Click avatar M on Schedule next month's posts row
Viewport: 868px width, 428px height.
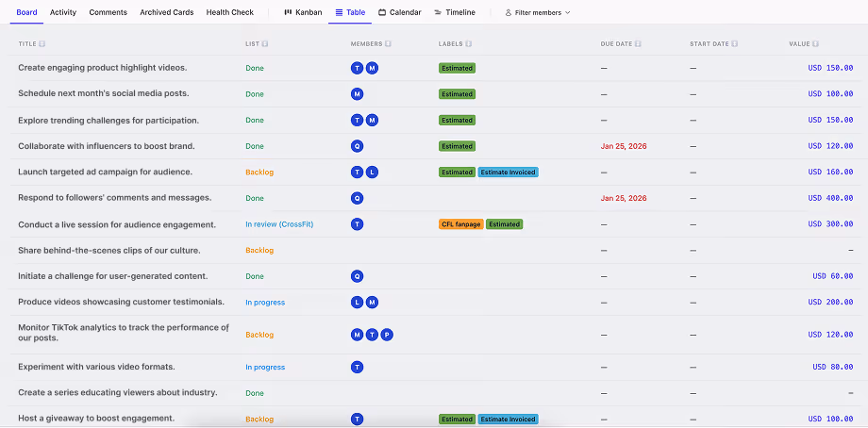(357, 94)
